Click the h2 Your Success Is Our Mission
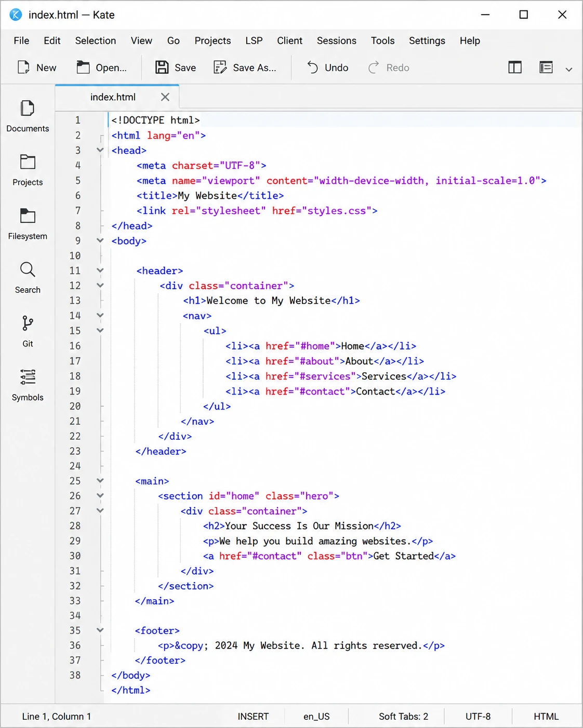 tap(302, 526)
